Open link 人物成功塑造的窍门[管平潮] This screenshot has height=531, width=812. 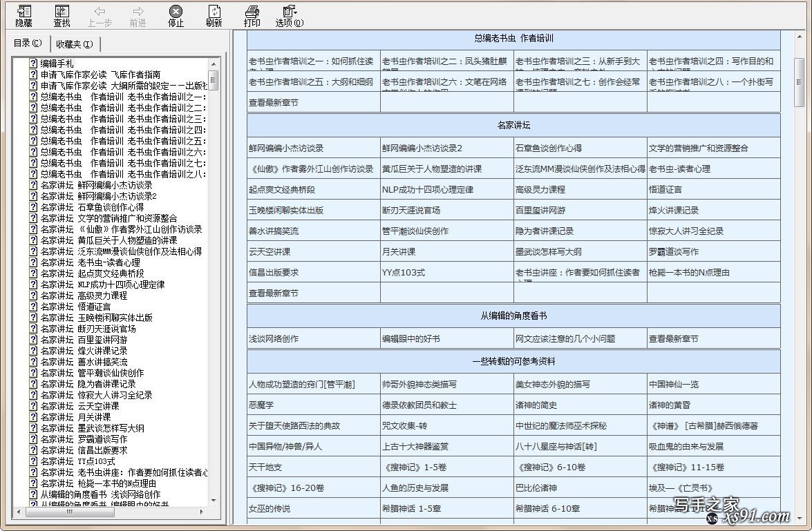pyautogui.click(x=302, y=384)
